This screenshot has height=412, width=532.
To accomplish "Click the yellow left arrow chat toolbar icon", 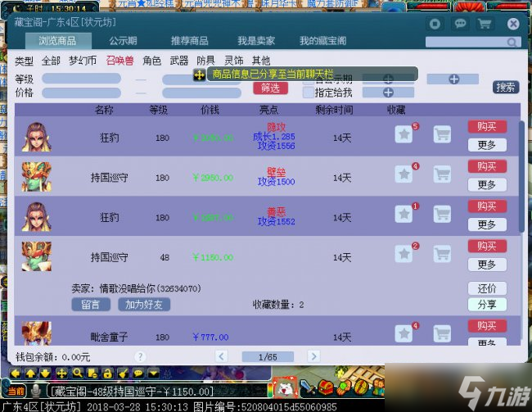I will (x=16, y=374).
